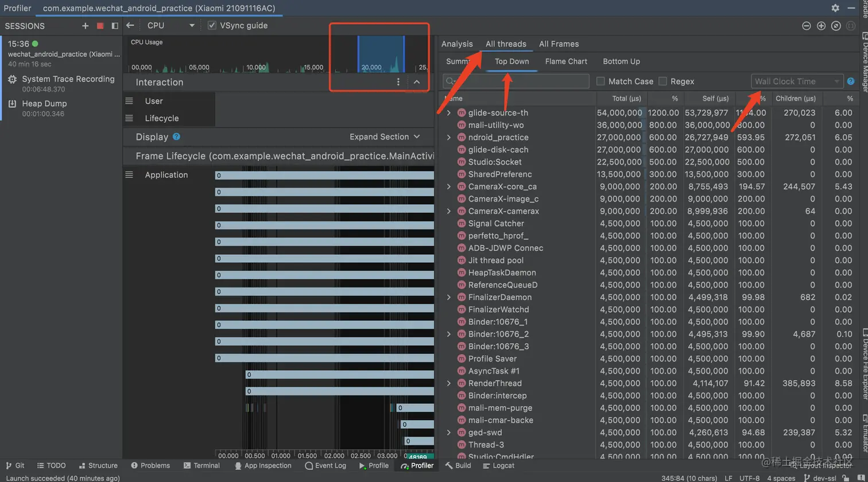Reset the timeline zoom

(x=836, y=26)
